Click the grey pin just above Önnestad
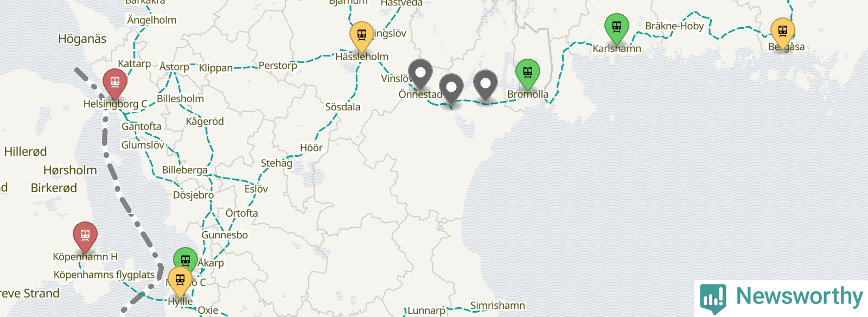The height and width of the screenshot is (317, 868). click(420, 74)
